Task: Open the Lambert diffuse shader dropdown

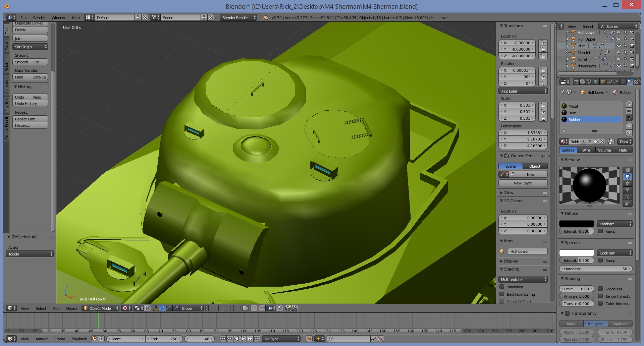Action: (x=615, y=224)
